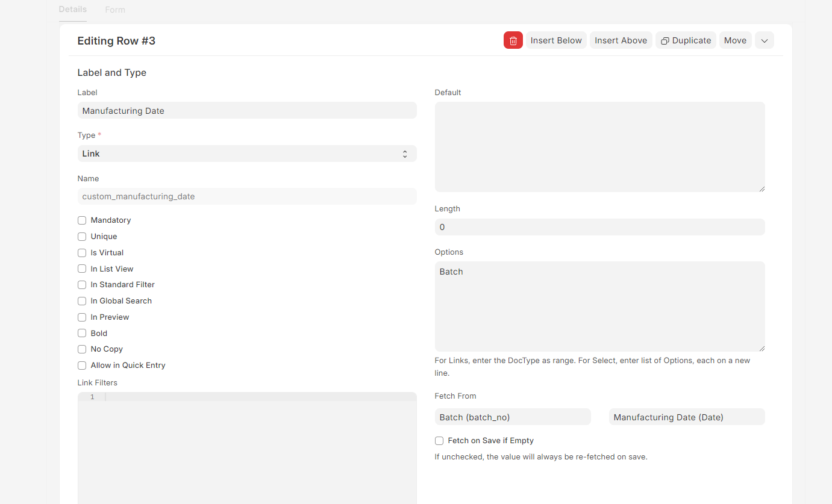Enable Fetch on Save if Empty
This screenshot has height=504, width=832.
(x=439, y=440)
